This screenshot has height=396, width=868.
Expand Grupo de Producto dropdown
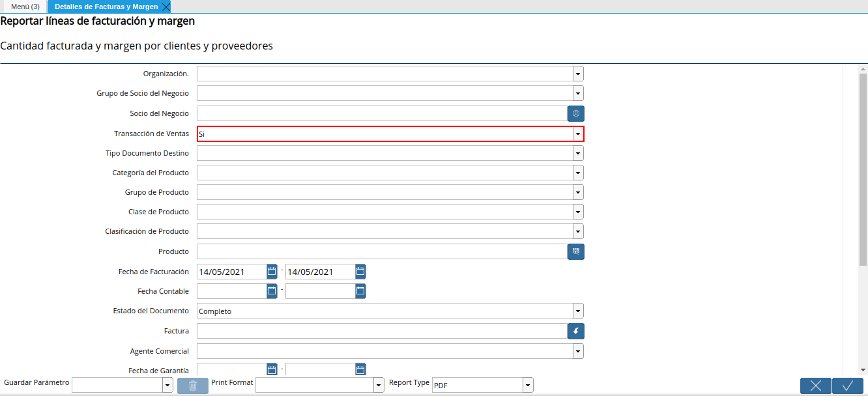point(578,192)
